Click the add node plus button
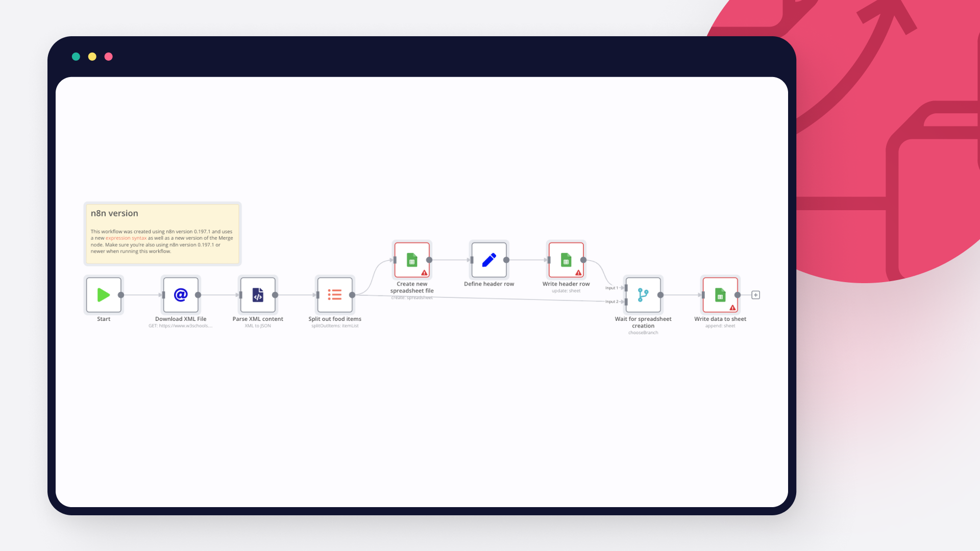The height and width of the screenshot is (551, 980). tap(755, 295)
